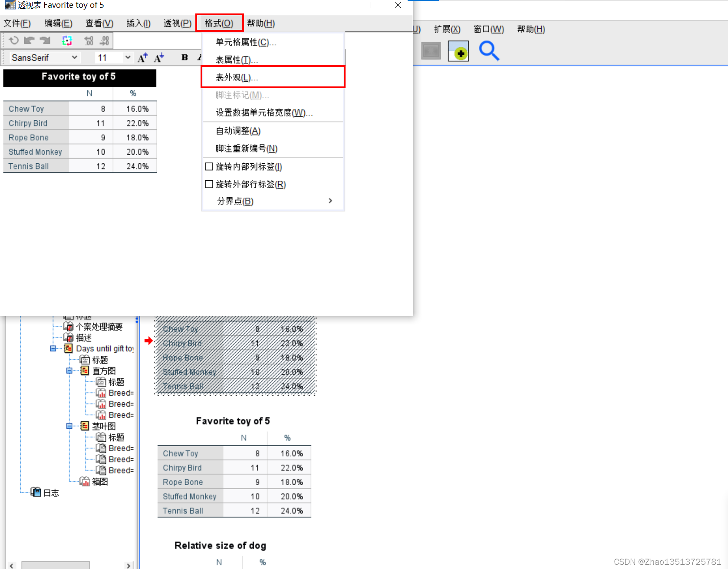Image resolution: width=728 pixels, height=569 pixels.
Task: Collapse the Days until gift toy node
Action: click(53, 348)
